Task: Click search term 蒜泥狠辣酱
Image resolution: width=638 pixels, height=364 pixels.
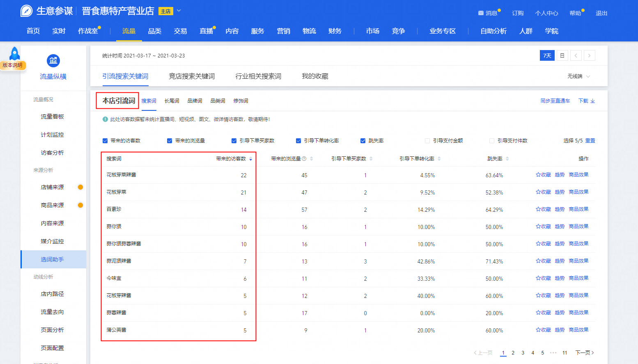Action: pyautogui.click(x=119, y=261)
